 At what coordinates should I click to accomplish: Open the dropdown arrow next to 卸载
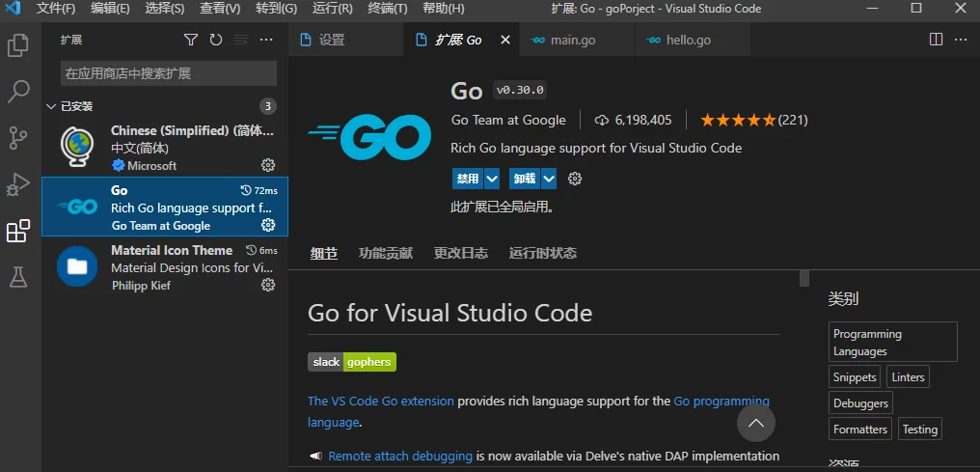[x=549, y=179]
